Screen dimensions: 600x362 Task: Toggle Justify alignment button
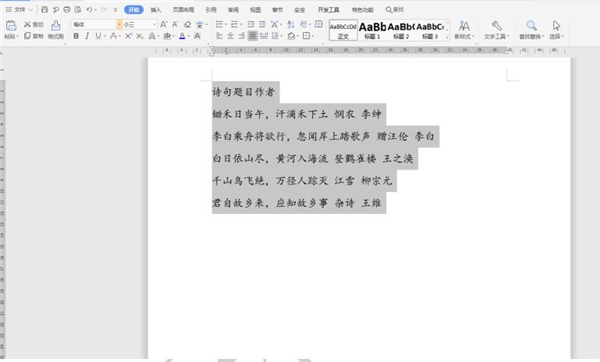tap(253, 36)
